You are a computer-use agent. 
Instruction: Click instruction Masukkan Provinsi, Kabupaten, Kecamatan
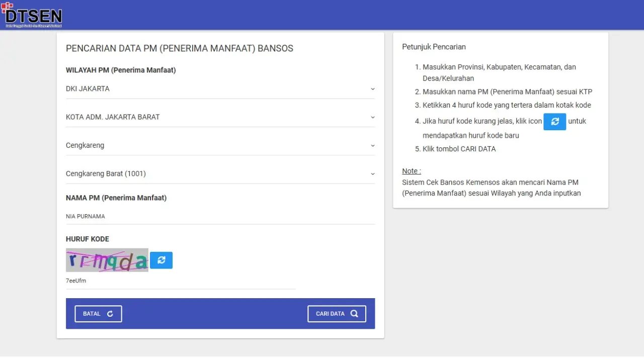(499, 73)
